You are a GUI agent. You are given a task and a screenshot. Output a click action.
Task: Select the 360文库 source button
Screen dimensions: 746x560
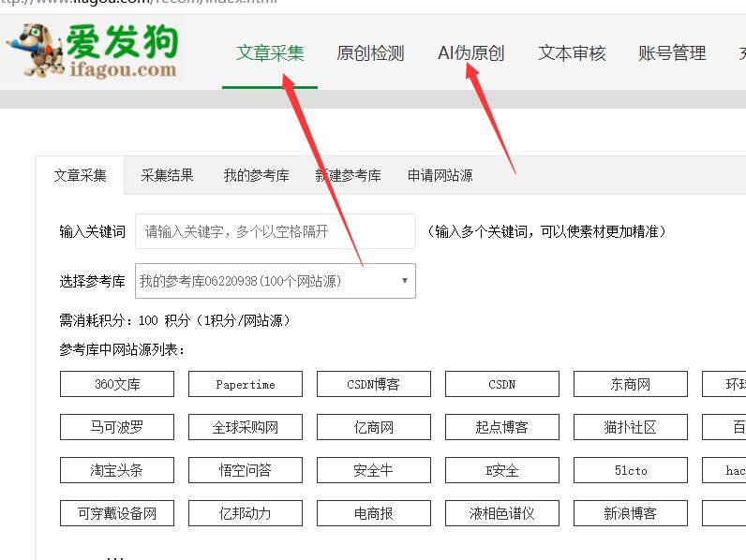pyautogui.click(x=117, y=384)
